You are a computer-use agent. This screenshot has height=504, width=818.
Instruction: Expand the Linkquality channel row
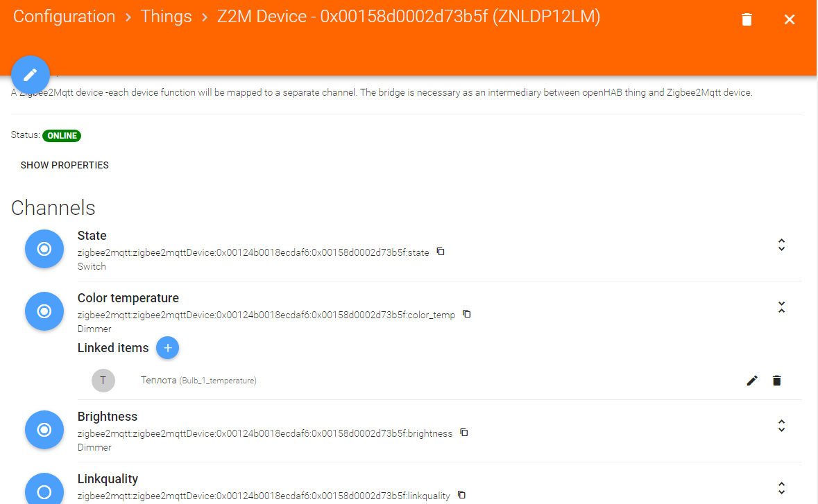pos(781,488)
